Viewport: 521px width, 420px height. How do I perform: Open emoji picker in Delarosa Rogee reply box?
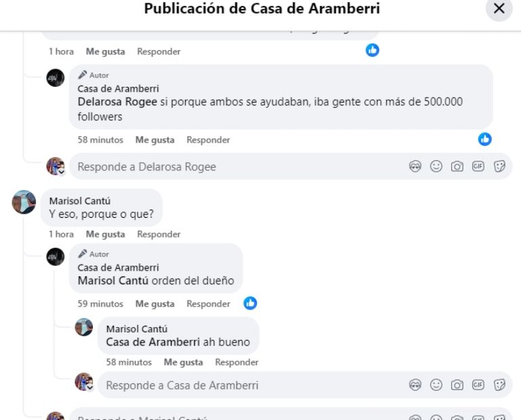(436, 166)
